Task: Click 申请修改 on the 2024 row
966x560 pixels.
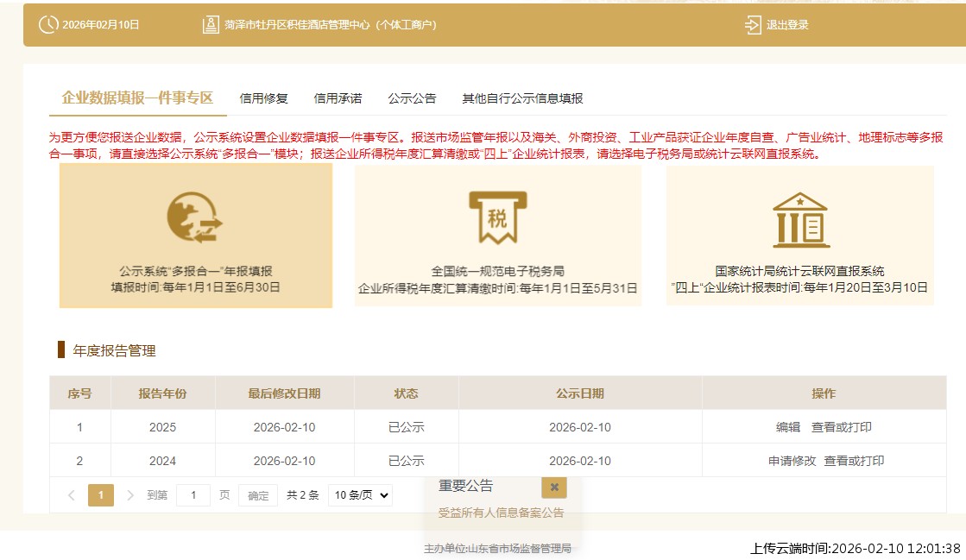Action: pyautogui.click(x=793, y=460)
